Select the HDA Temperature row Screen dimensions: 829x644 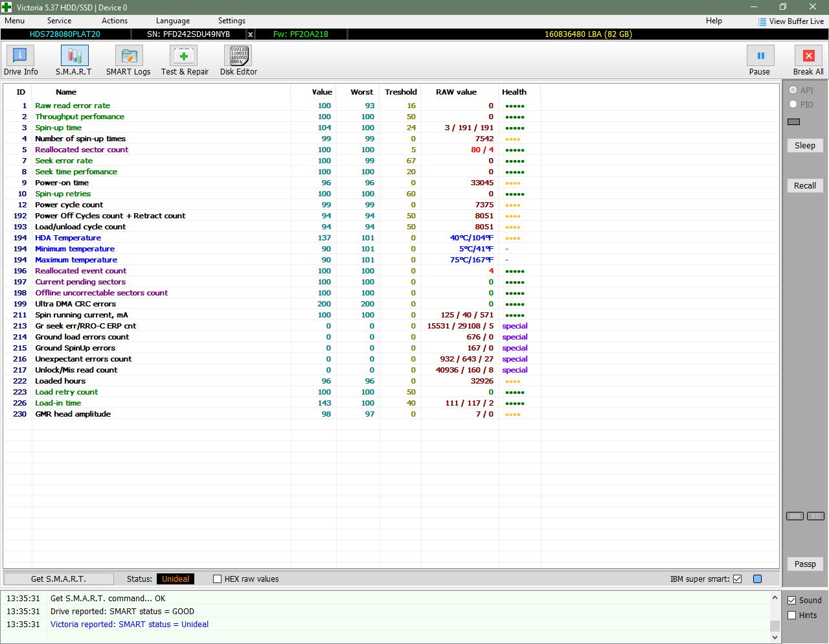tap(391, 238)
